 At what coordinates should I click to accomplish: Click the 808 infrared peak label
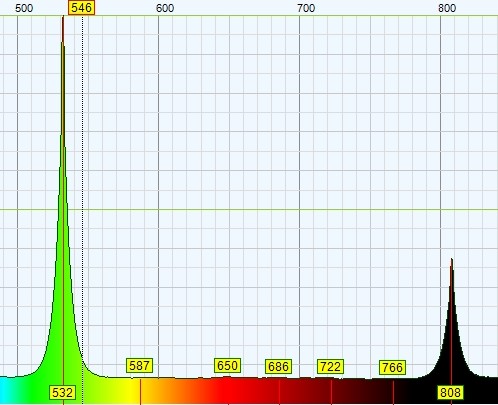450,392
